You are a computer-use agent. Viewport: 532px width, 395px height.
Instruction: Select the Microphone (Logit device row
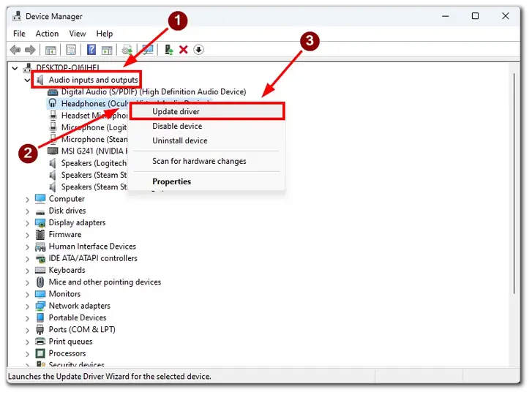pyautogui.click(x=88, y=127)
